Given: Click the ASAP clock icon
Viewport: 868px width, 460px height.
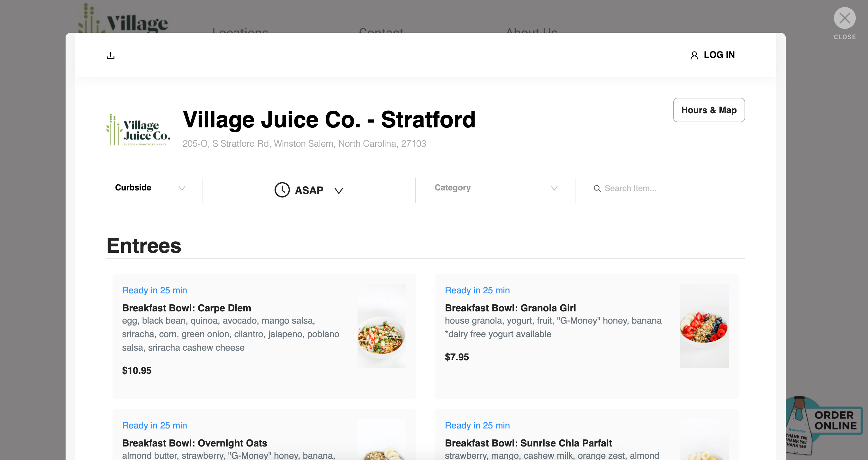Looking at the screenshot, I should coord(282,190).
